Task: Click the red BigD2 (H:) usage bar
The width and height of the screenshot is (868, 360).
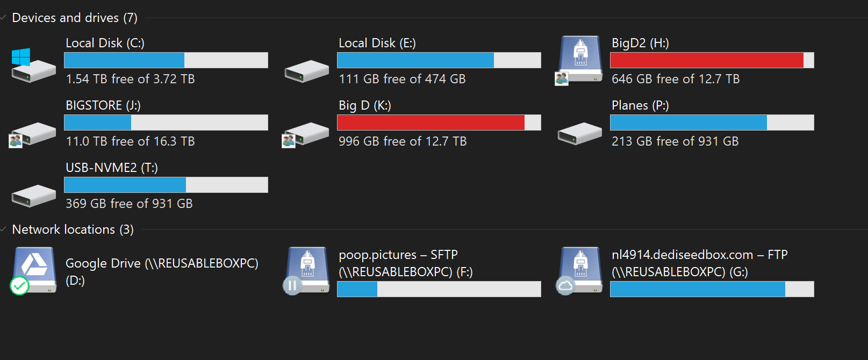Action: 712,60
